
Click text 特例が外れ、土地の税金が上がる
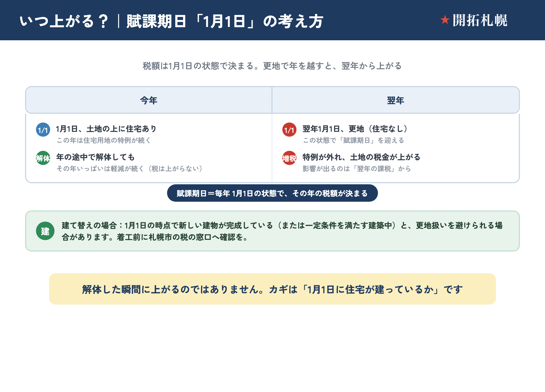(361, 157)
